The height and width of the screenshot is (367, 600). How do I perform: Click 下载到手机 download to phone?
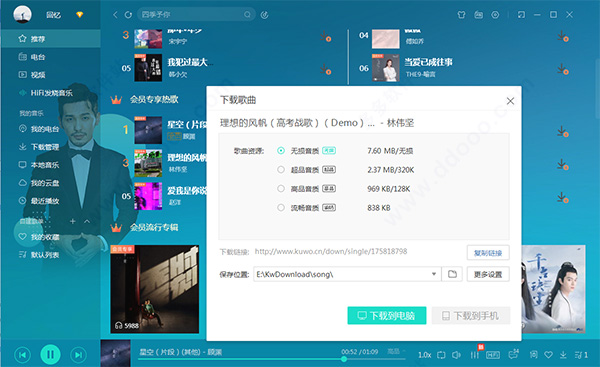(471, 315)
